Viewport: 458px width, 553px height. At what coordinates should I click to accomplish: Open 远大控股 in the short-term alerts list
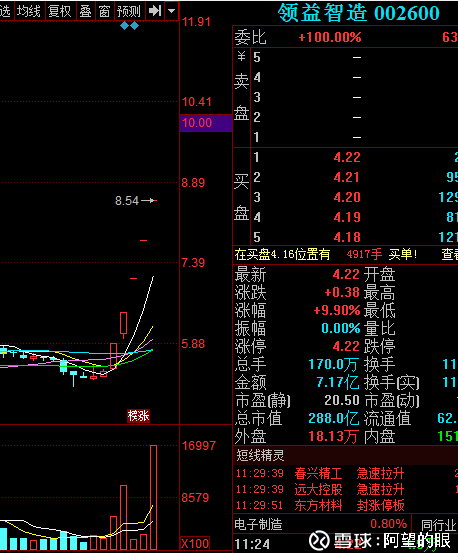pos(318,489)
